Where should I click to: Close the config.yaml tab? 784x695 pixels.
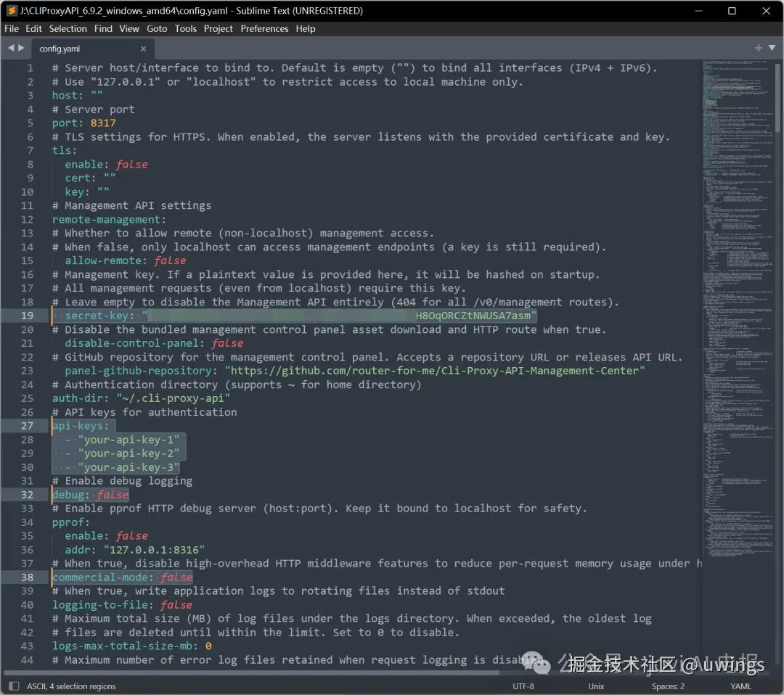[x=143, y=49]
